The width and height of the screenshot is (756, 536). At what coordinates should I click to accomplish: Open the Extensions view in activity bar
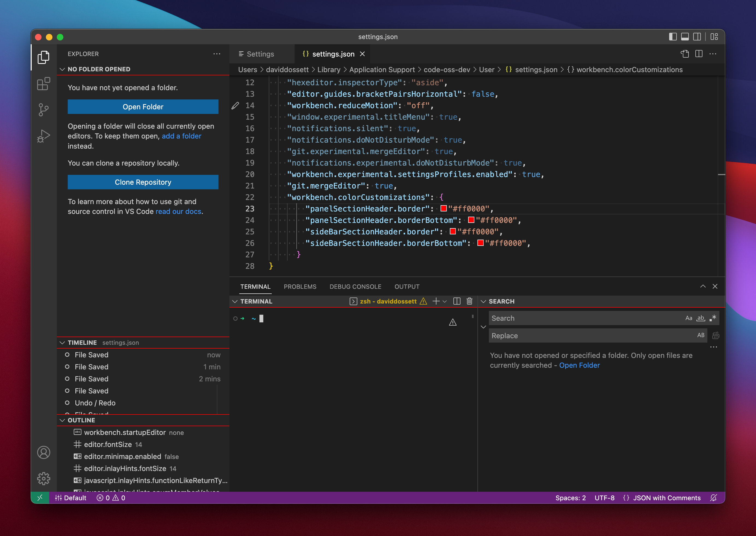[43, 84]
